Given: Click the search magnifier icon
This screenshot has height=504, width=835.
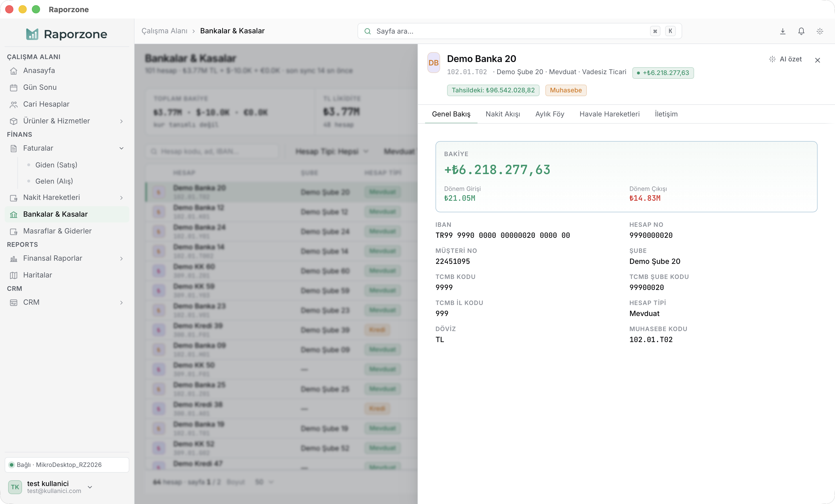Looking at the screenshot, I should (367, 31).
